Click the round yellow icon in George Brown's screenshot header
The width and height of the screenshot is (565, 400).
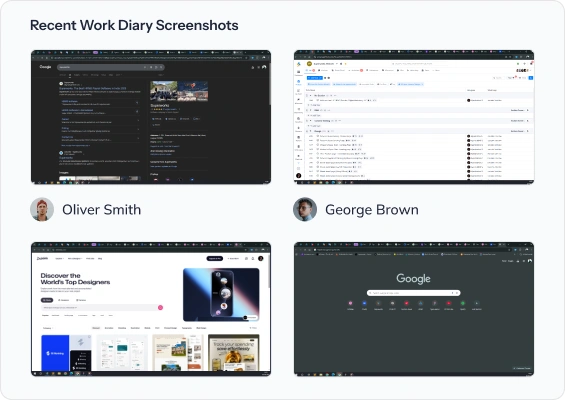[x=309, y=64]
